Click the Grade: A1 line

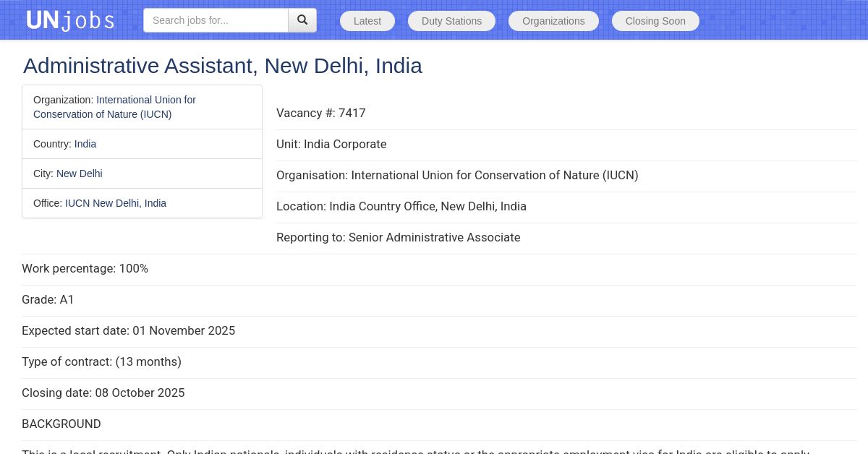click(48, 299)
